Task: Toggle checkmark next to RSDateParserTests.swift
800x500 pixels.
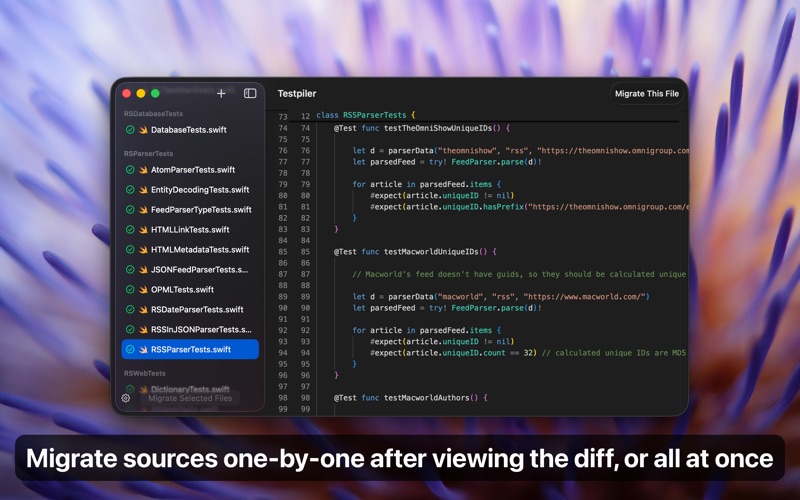Action: [130, 309]
